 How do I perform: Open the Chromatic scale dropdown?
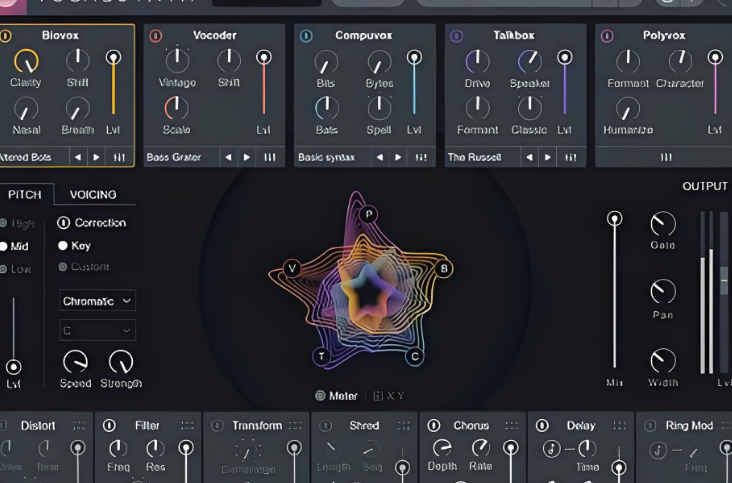[x=98, y=301]
